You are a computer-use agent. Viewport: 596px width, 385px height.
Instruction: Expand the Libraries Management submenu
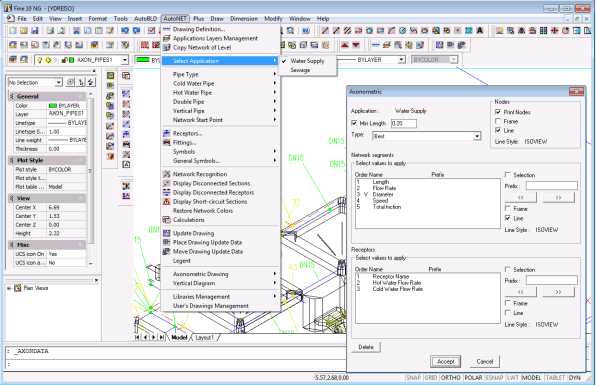click(x=220, y=296)
